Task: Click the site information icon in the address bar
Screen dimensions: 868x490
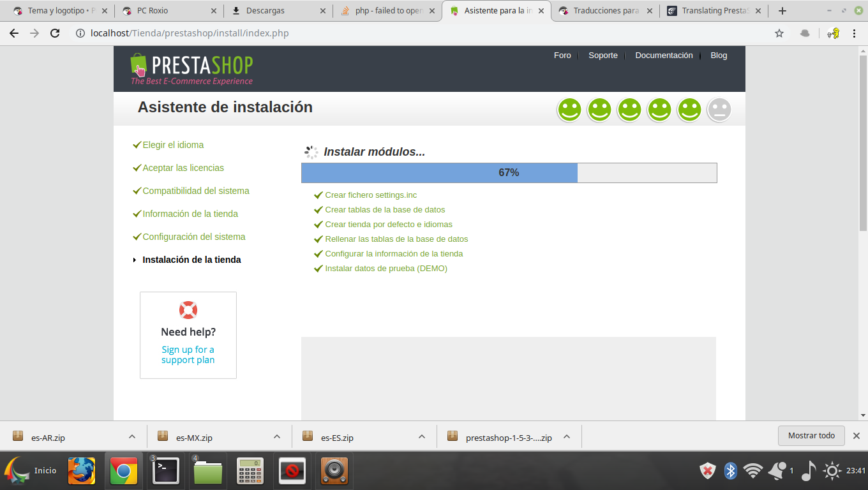Action: click(80, 33)
